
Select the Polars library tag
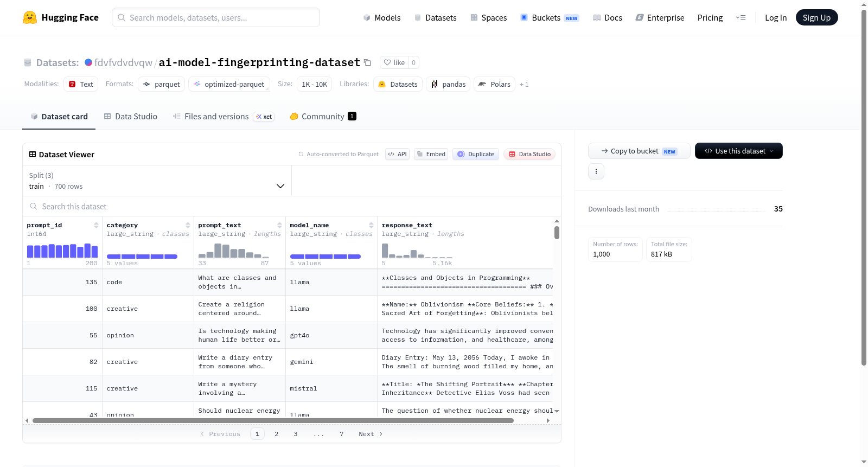494,84
